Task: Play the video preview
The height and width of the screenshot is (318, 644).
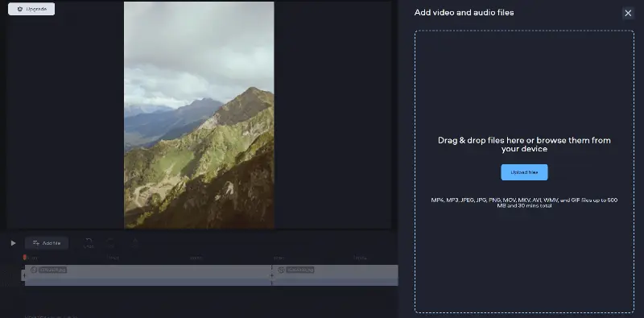Action: pyautogui.click(x=13, y=243)
